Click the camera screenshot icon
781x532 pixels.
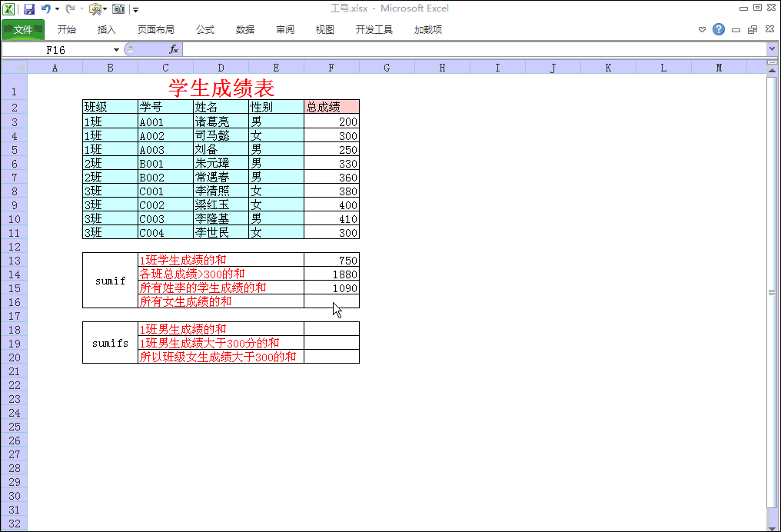(118, 8)
